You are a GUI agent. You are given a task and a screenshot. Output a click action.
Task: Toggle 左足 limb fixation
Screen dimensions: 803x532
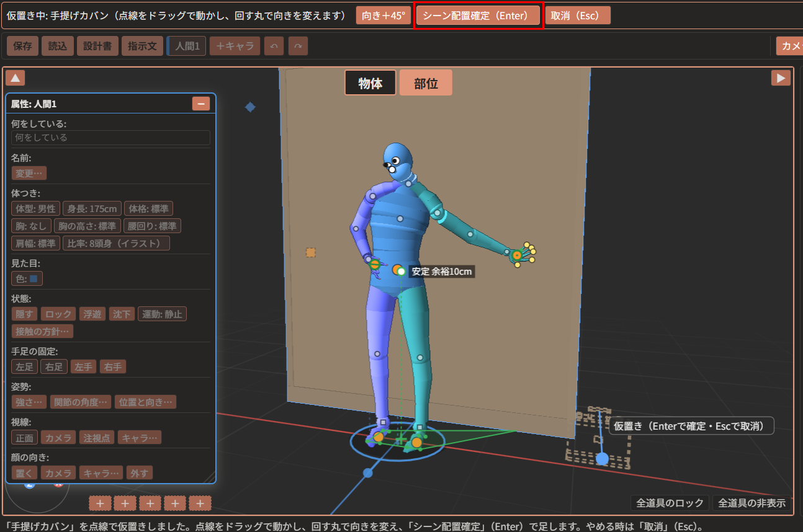click(25, 366)
